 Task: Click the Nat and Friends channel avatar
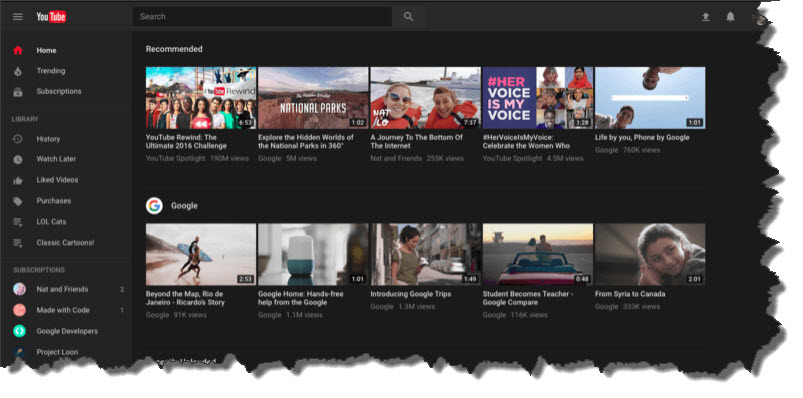coord(19,289)
